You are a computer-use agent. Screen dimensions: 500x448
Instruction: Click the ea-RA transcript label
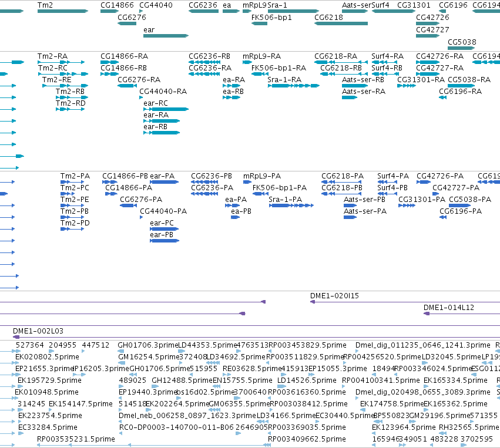234,80
